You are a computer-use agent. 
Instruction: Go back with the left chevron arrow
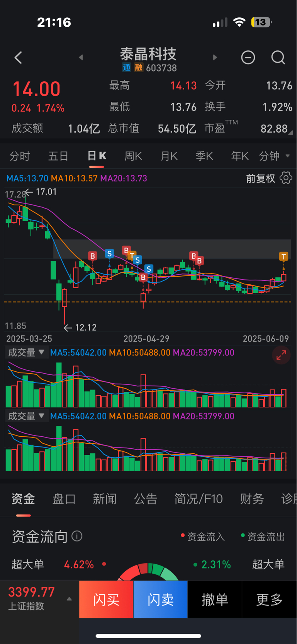click(18, 58)
